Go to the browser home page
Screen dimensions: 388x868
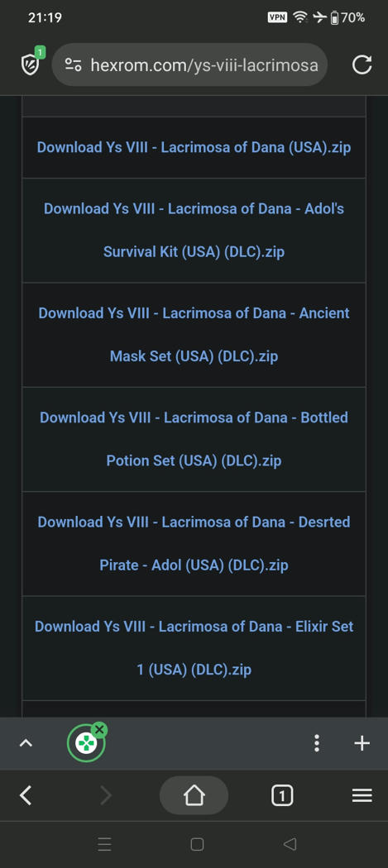194,795
